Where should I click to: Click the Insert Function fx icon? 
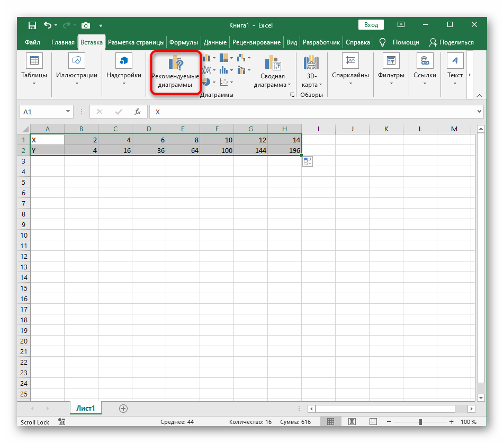[138, 112]
